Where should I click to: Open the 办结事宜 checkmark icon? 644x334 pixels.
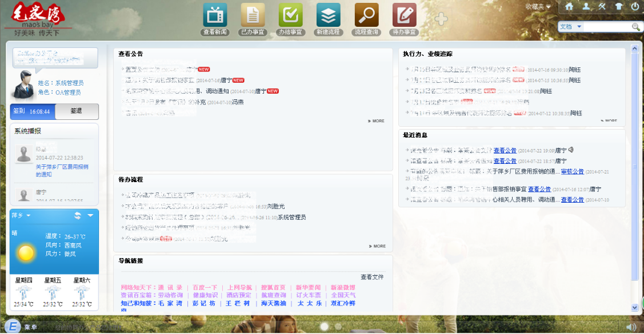tap(290, 15)
